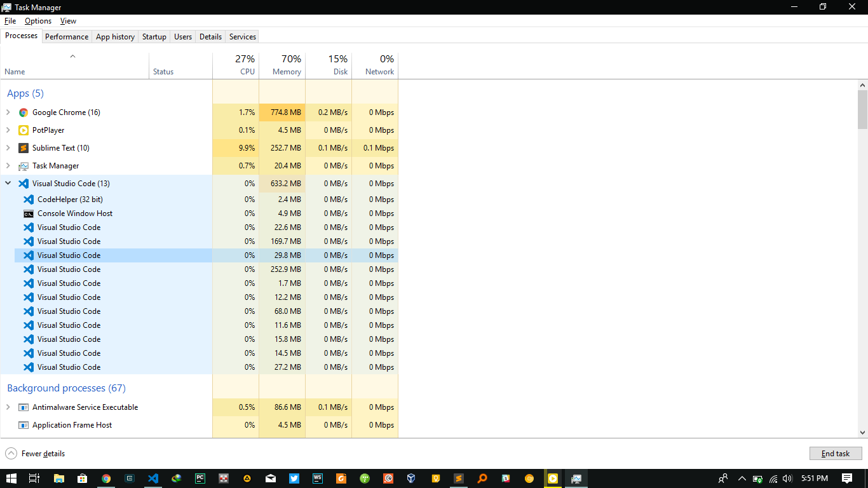Click the CodeHelper (32 bit) process icon
Viewport: 868px width, 488px height.
click(29, 200)
